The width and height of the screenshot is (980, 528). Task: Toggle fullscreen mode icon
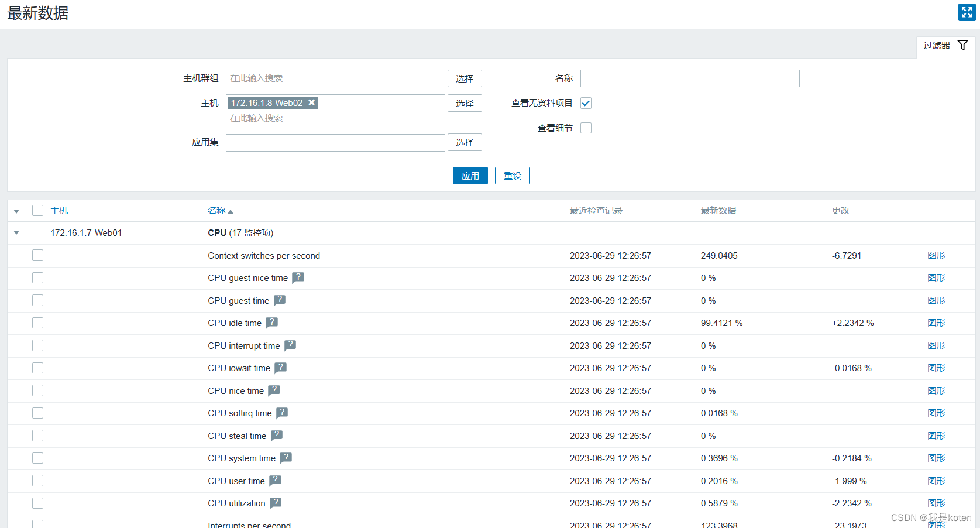pos(967,12)
